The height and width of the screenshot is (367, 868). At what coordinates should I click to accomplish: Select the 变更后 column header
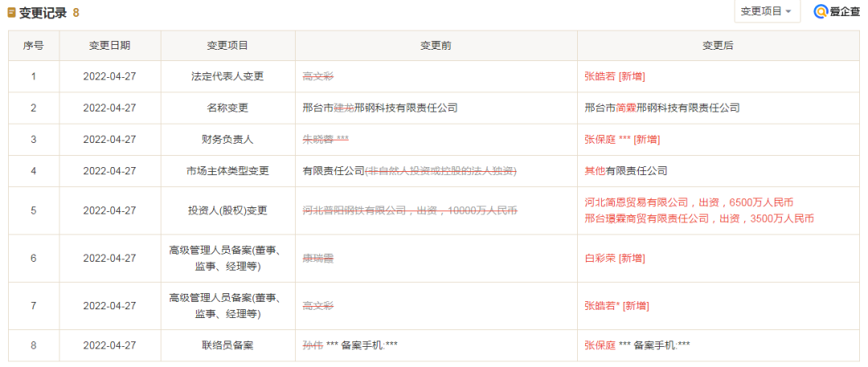[718, 46]
